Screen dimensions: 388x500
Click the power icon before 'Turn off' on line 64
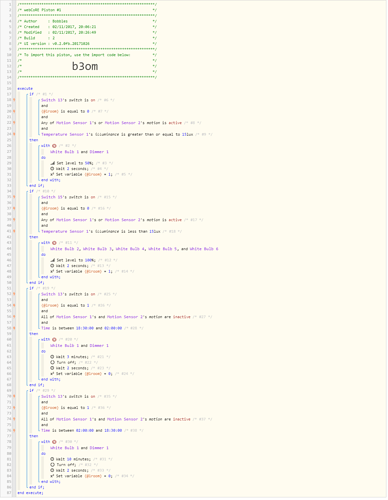click(52, 363)
